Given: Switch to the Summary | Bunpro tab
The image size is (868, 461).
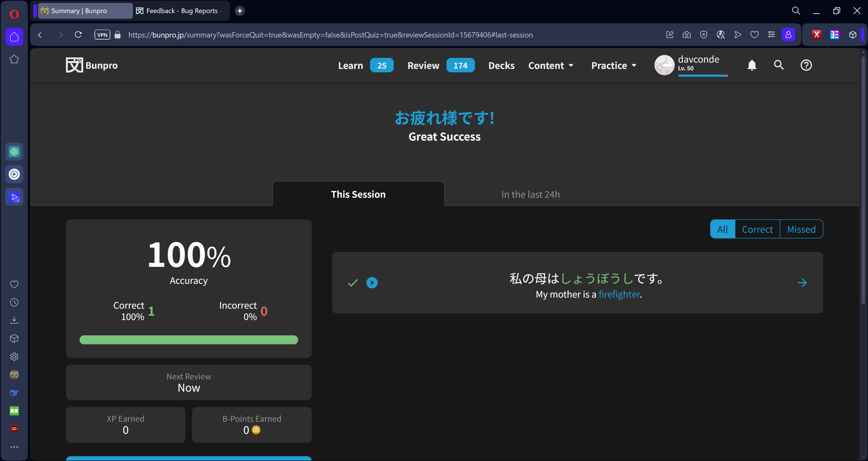Looking at the screenshot, I should click(85, 11).
